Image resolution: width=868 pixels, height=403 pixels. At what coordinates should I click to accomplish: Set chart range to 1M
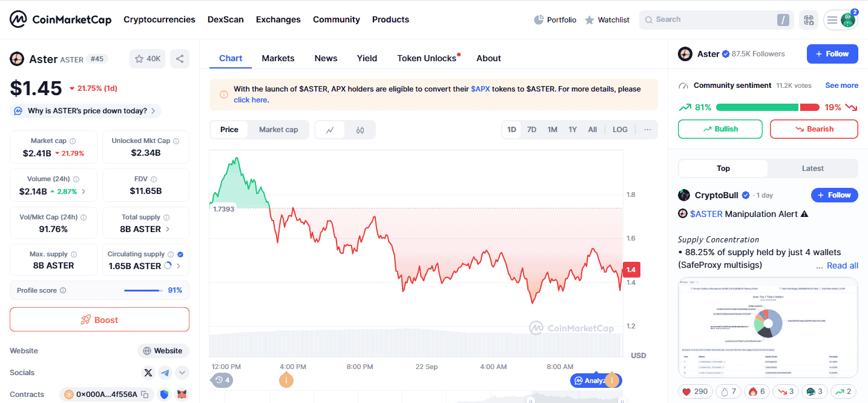[552, 130]
